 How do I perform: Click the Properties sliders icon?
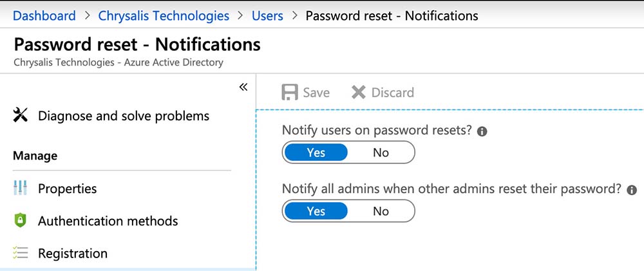(21, 189)
